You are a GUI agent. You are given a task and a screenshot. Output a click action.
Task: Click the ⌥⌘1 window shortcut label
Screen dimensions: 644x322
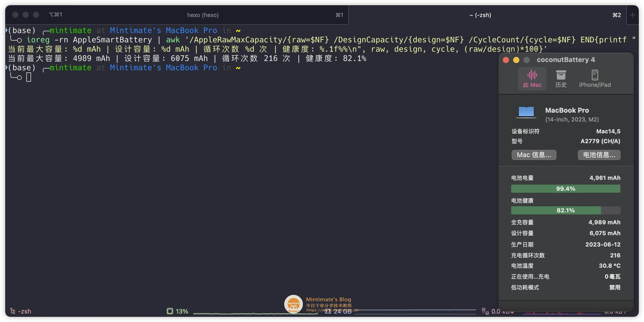pos(55,15)
